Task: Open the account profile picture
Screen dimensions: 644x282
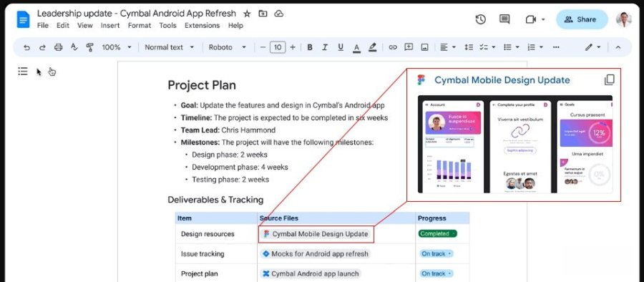Action: click(x=623, y=19)
